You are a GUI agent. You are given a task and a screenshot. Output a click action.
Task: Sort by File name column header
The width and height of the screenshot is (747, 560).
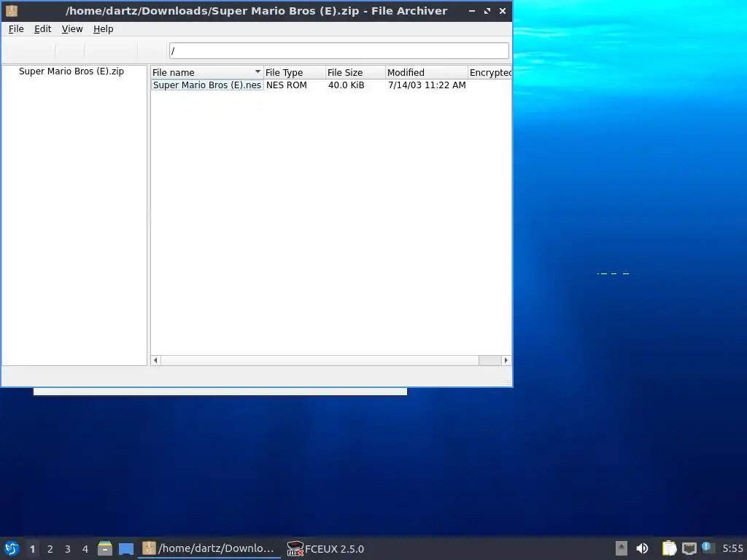[206, 72]
